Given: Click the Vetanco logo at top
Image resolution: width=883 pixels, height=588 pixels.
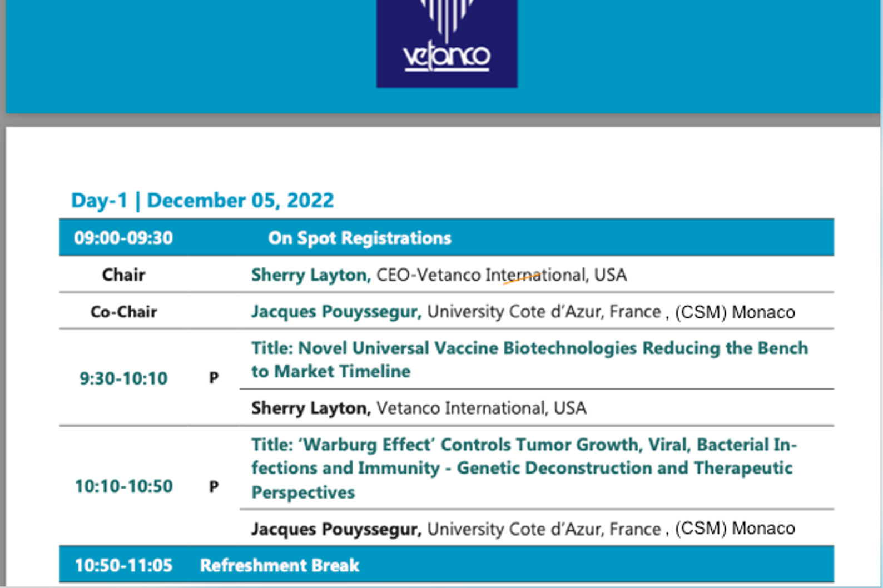Looking at the screenshot, I should pyautogui.click(x=447, y=42).
